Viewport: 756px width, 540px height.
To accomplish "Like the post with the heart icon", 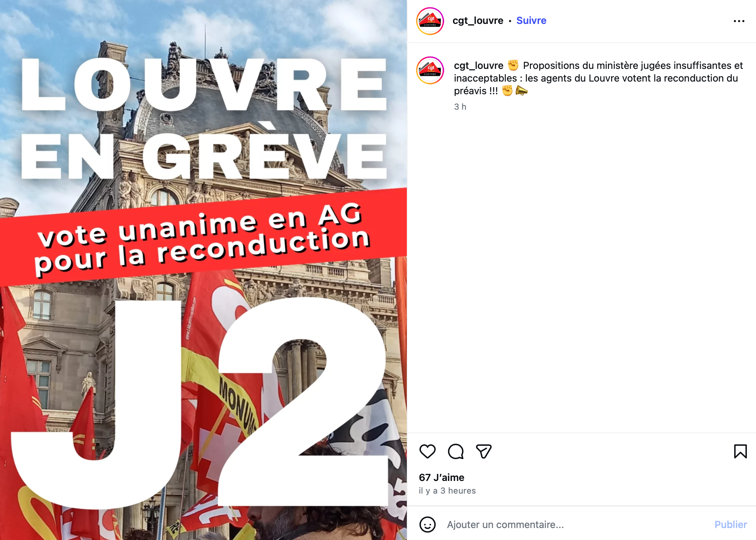I will coord(427,451).
